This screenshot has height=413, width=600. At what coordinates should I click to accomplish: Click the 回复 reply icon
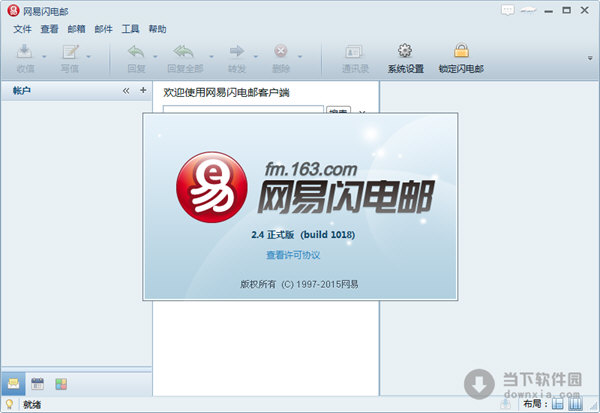136,51
